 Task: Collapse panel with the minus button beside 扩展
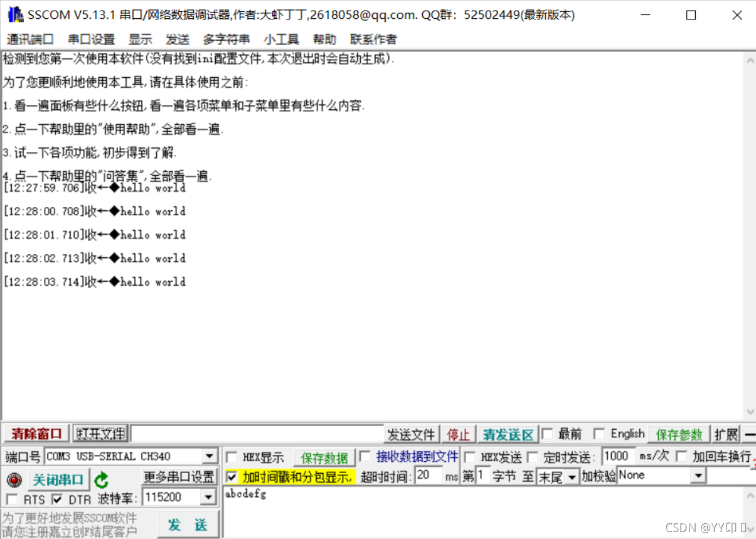click(749, 434)
